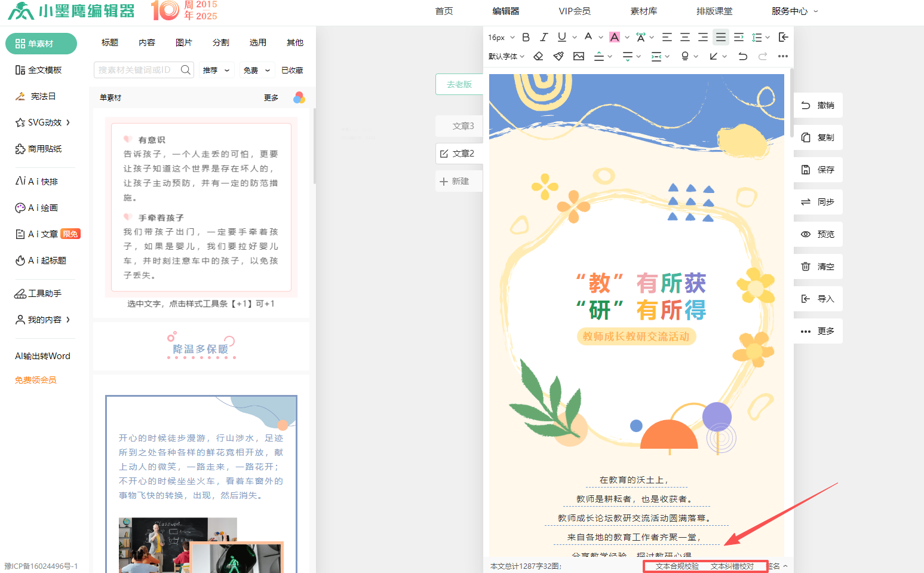Toggle justify alignment button
This screenshot has height=573, width=924.
(721, 37)
